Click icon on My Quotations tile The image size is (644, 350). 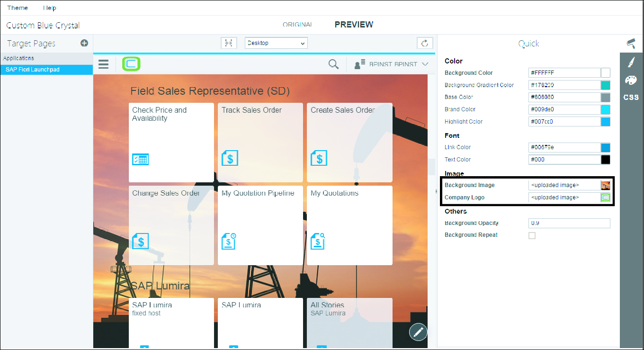pos(318,241)
